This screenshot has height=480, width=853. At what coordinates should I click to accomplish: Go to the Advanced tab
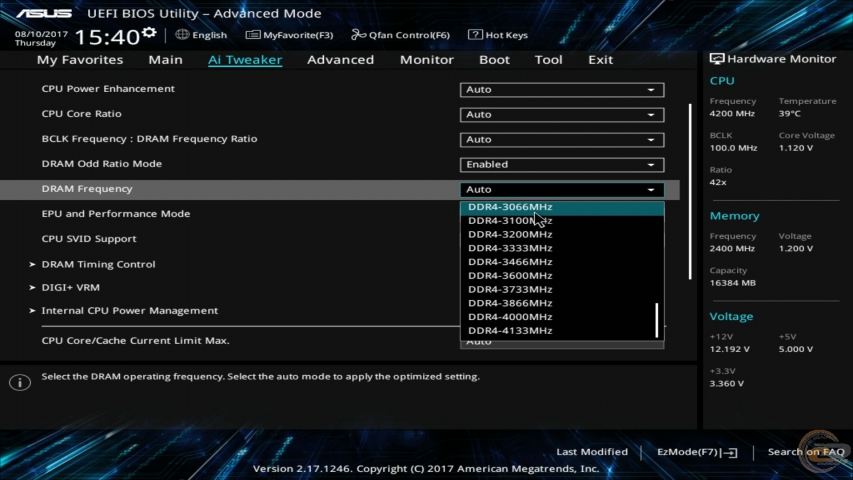(x=341, y=59)
